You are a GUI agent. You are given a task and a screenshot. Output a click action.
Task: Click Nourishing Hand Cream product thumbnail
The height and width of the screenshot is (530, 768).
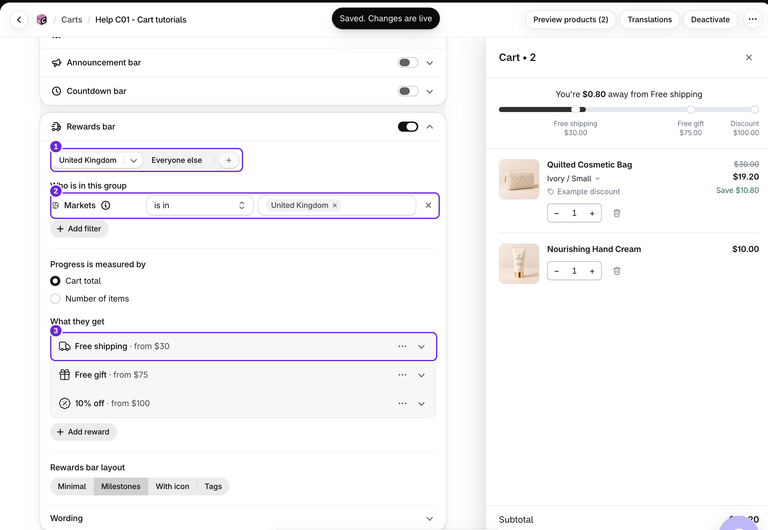click(519, 264)
